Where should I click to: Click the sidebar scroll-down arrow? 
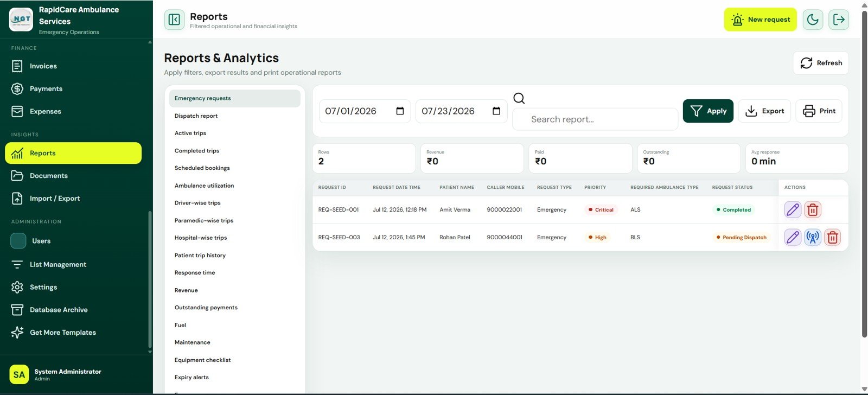pos(150,352)
